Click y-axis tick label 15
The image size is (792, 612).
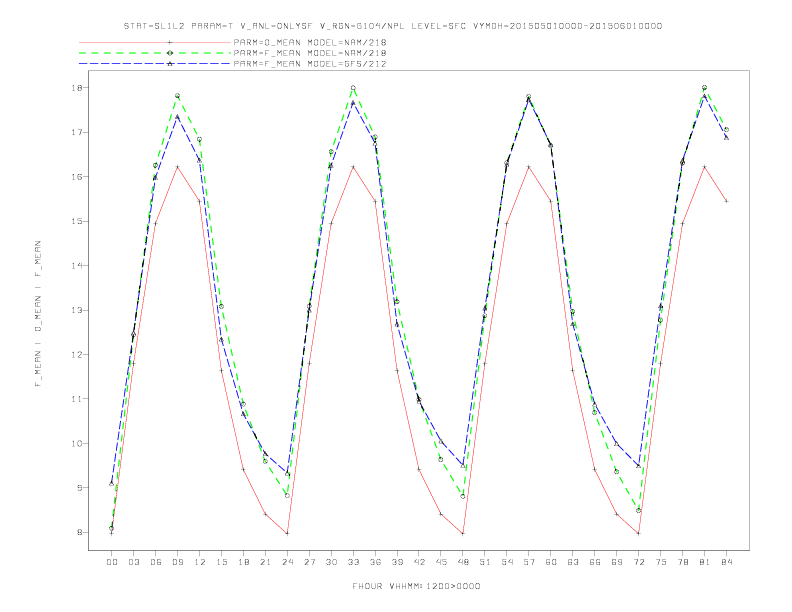pyautogui.click(x=77, y=221)
